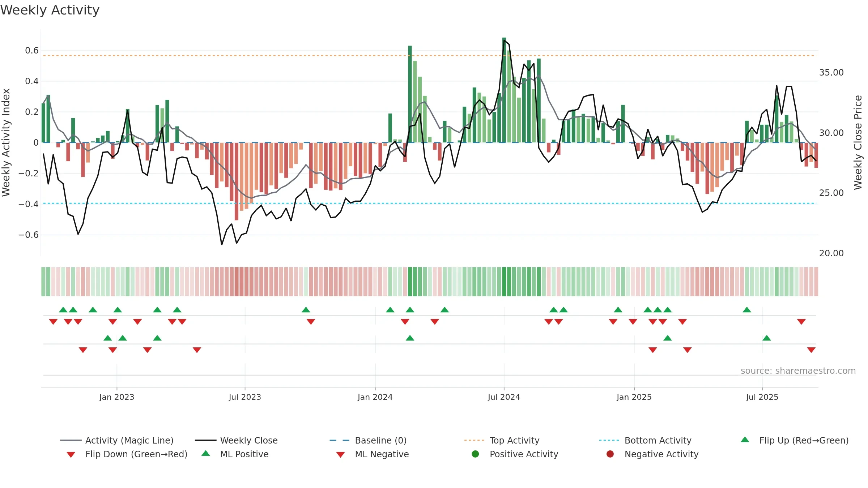The width and height of the screenshot is (868, 488).
Task: Toggle the Bottom Activity legend entry
Action: pos(645,440)
